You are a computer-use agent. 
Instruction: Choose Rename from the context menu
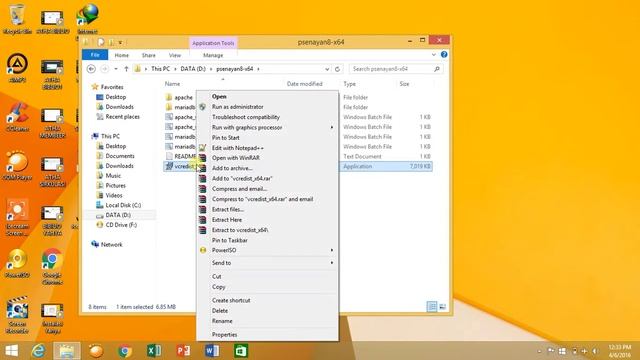coord(267,321)
